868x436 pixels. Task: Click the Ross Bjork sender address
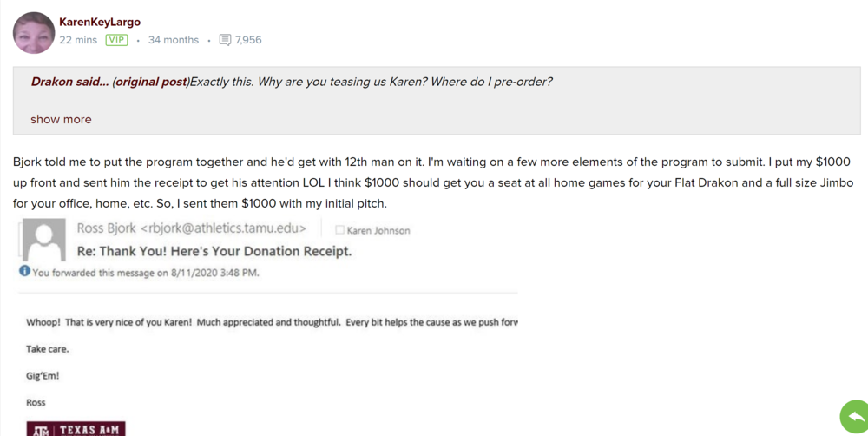[191, 228]
